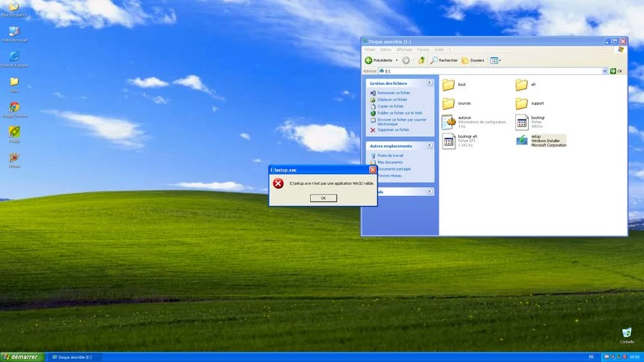644x362 pixels.
Task: Select the efi folder icon
Action: (522, 85)
